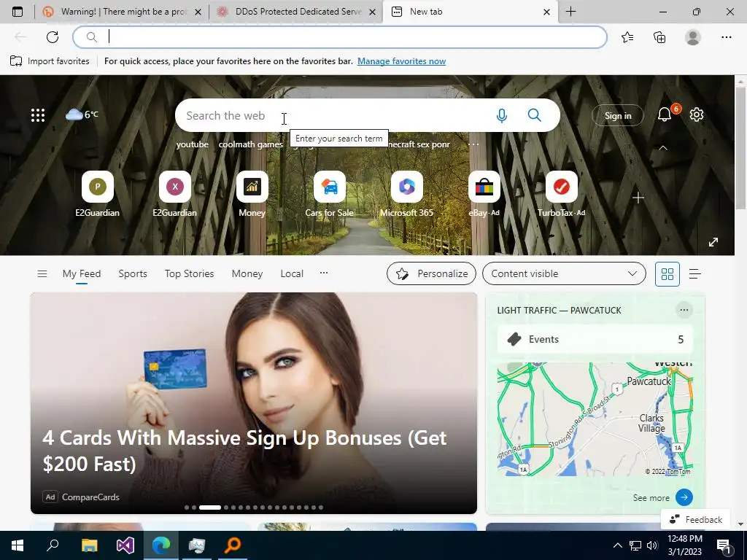Viewport: 747px width, 560px height.
Task: Open volume control in system tray
Action: point(653,545)
